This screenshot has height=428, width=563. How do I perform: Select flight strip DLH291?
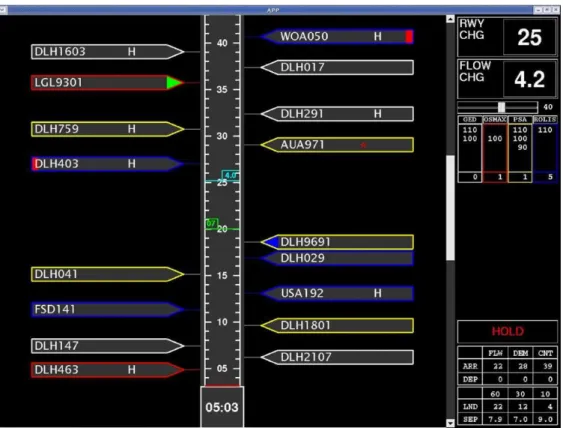pos(338,114)
